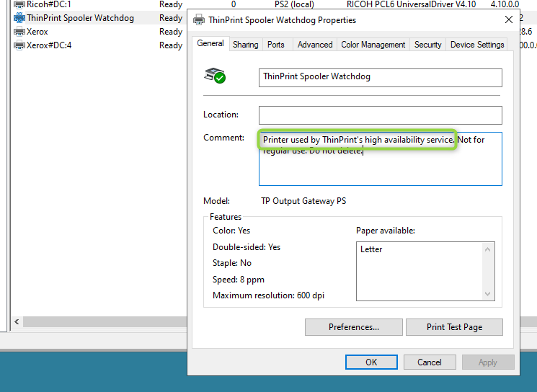The height and width of the screenshot is (392, 537).
Task: Click Ready status of Xerox#DC:4
Action: pos(171,45)
